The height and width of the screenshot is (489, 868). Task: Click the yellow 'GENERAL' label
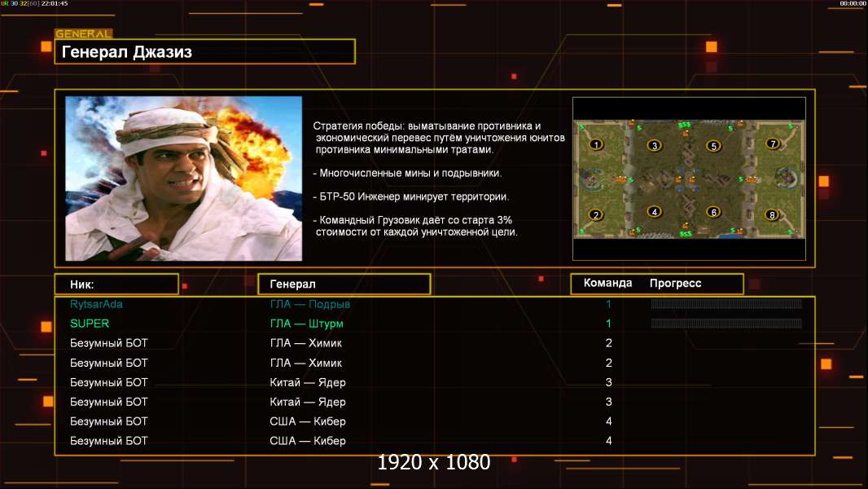[84, 33]
